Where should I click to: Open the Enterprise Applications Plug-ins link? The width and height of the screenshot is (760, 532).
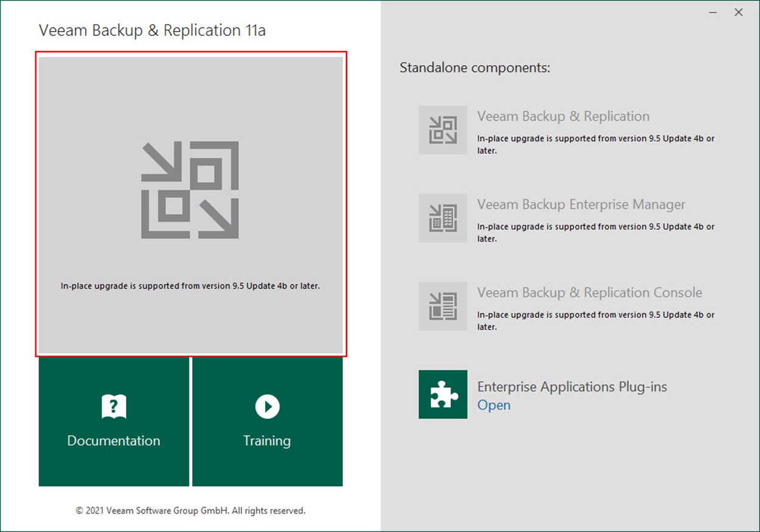[x=494, y=406]
